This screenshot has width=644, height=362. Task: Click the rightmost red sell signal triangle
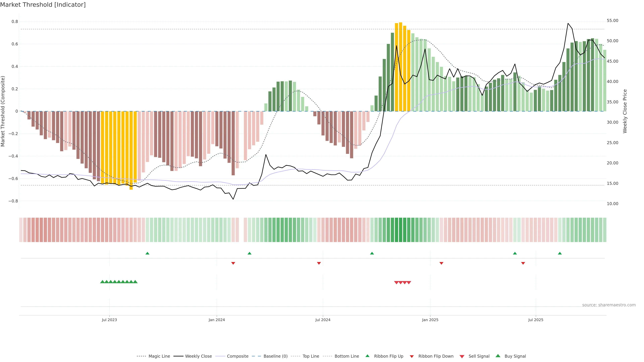(409, 283)
